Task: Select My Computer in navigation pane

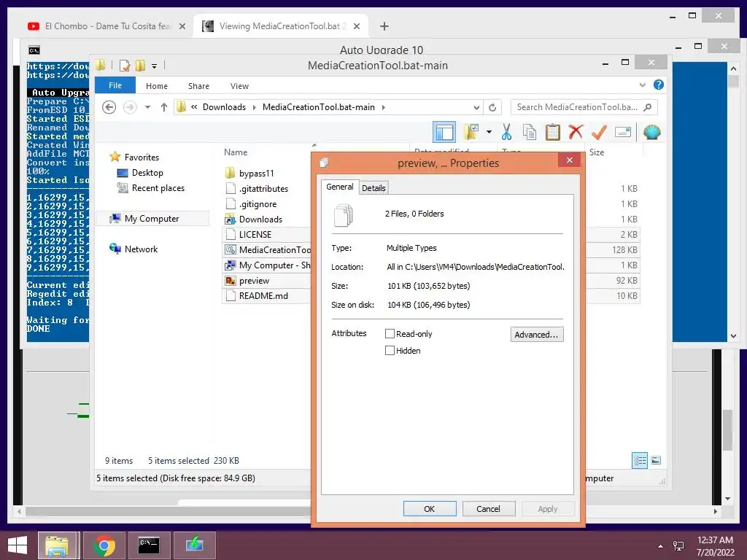Action: [x=152, y=219]
